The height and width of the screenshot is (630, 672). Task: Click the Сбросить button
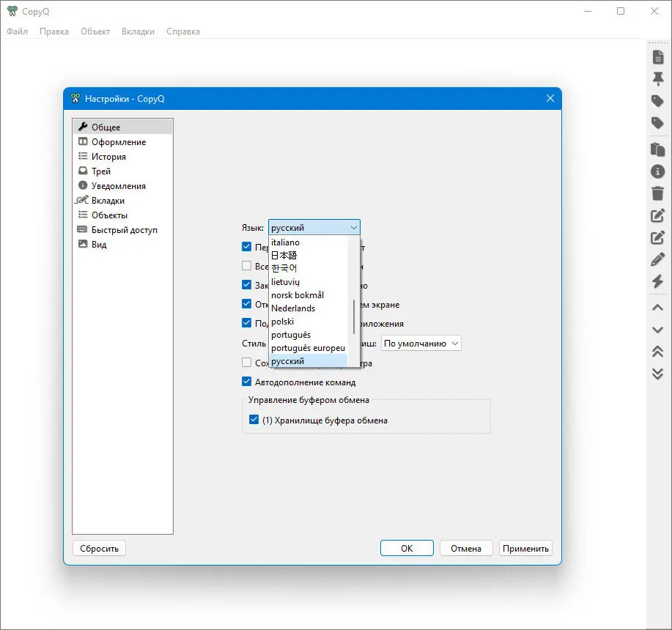point(99,548)
